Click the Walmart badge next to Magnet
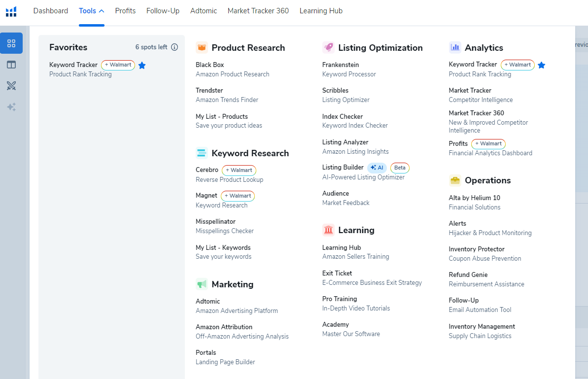 click(238, 196)
